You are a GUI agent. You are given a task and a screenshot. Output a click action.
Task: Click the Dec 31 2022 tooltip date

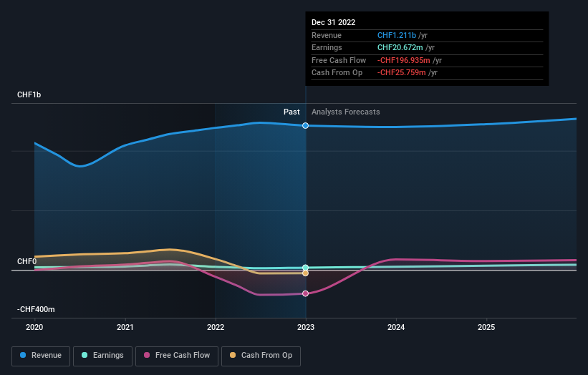[x=333, y=22]
